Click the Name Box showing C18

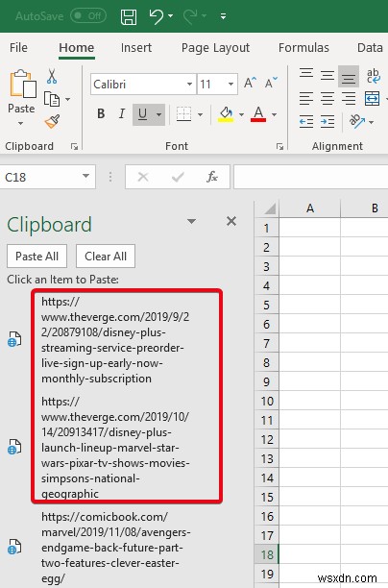click(x=39, y=177)
